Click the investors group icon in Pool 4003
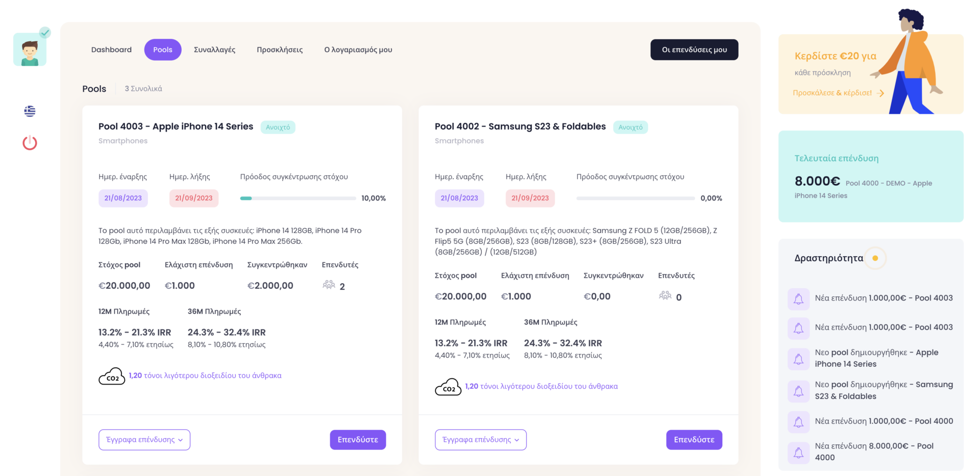 point(329,285)
